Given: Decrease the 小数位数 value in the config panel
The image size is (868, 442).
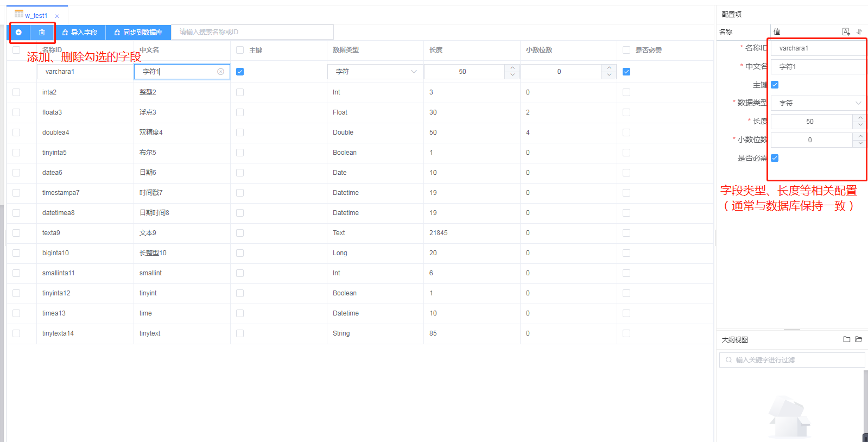Looking at the screenshot, I should pyautogui.click(x=860, y=143).
